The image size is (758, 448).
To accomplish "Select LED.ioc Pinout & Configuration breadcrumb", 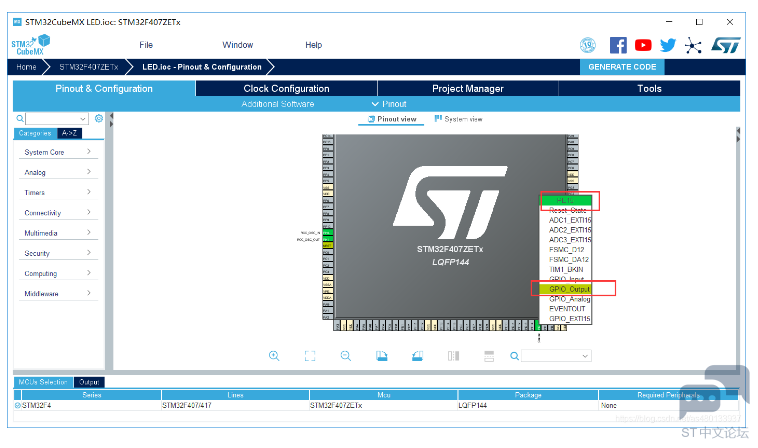I will tap(202, 67).
